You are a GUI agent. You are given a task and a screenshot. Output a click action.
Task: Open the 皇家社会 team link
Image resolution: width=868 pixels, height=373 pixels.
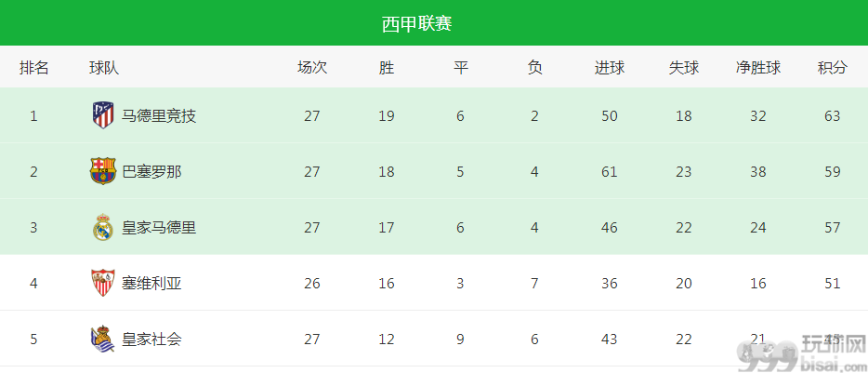[x=151, y=340]
